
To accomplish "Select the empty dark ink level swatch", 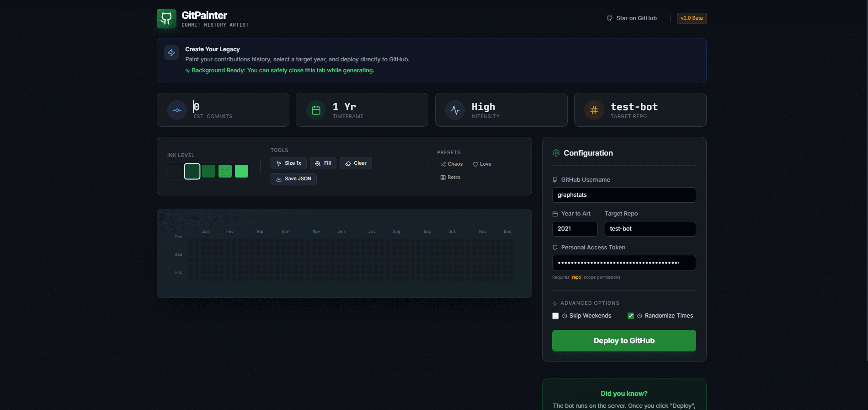I will (x=176, y=171).
